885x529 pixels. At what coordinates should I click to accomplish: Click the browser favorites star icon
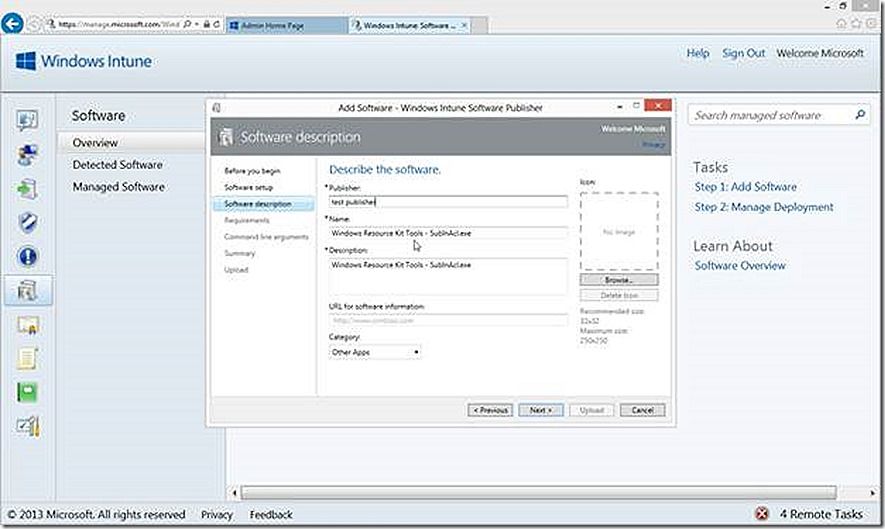tap(856, 24)
